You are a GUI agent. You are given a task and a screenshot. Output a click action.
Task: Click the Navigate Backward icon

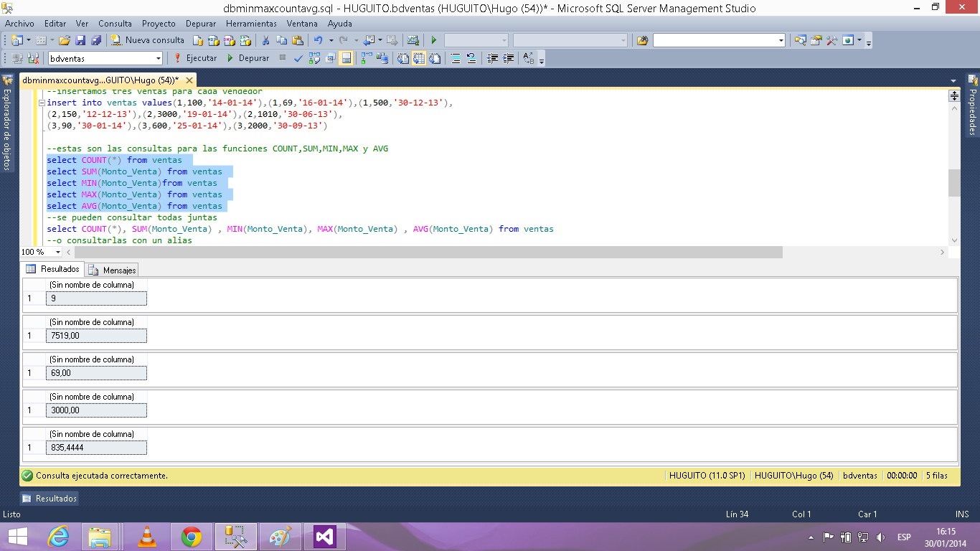pos(368,40)
